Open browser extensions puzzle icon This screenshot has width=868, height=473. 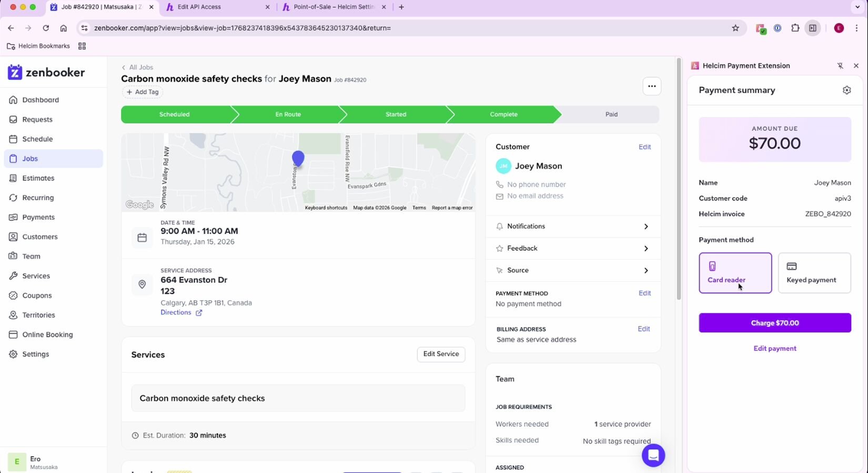[795, 28]
